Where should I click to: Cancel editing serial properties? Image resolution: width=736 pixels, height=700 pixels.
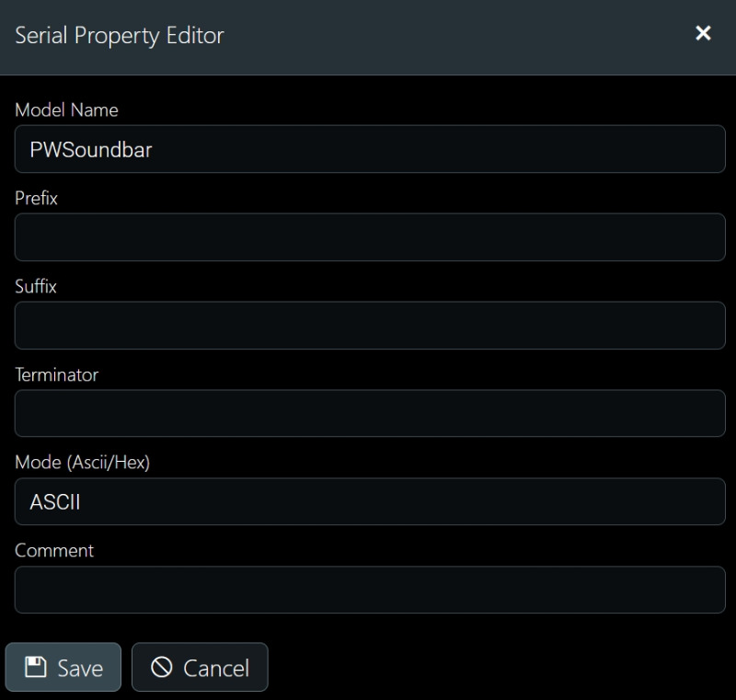pos(200,667)
